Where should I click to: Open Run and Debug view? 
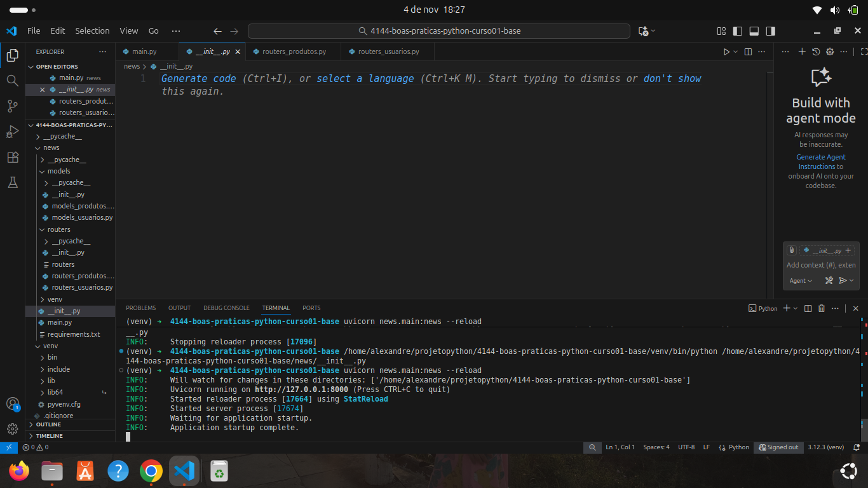click(12, 132)
